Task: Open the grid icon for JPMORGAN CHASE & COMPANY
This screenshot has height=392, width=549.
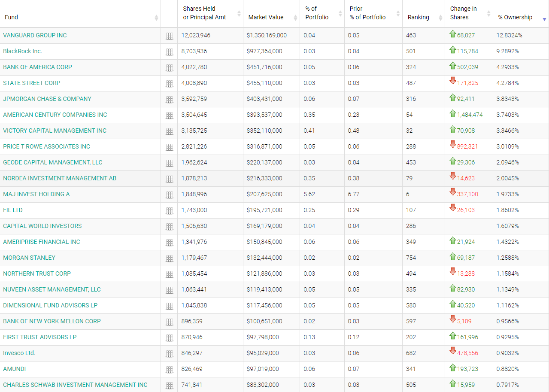Action: point(170,100)
